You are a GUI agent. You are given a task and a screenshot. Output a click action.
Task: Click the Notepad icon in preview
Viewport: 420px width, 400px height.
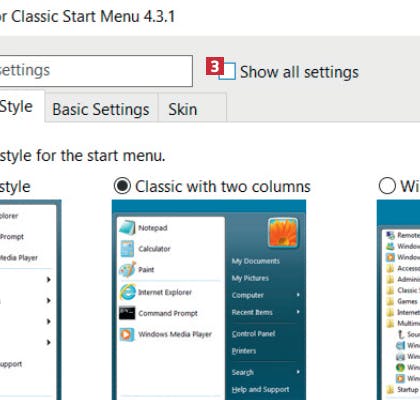127,228
